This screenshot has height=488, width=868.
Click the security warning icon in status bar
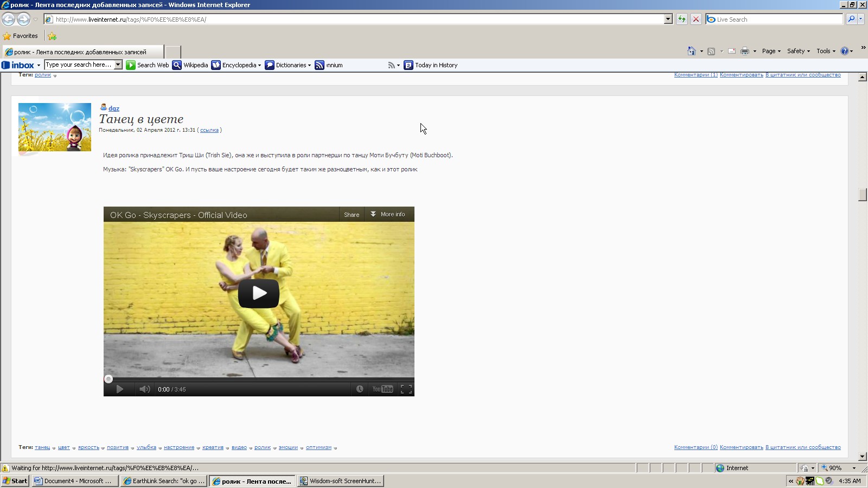click(x=5, y=468)
